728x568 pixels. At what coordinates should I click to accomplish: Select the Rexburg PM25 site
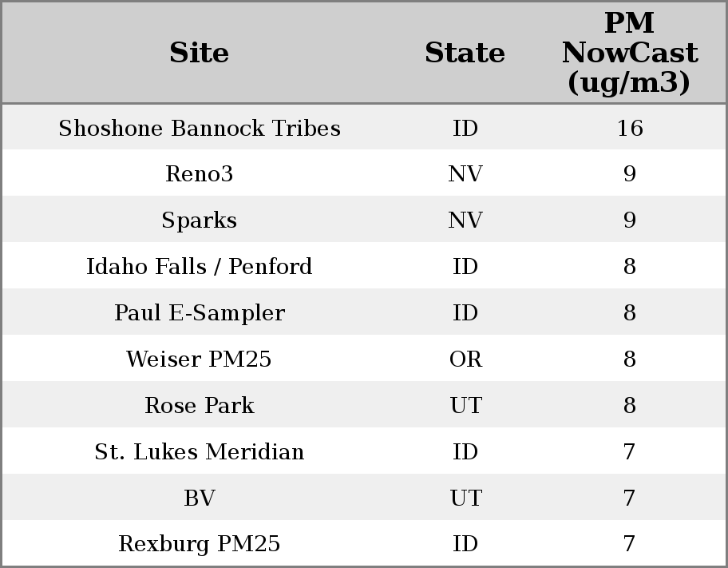pyautogui.click(x=199, y=545)
